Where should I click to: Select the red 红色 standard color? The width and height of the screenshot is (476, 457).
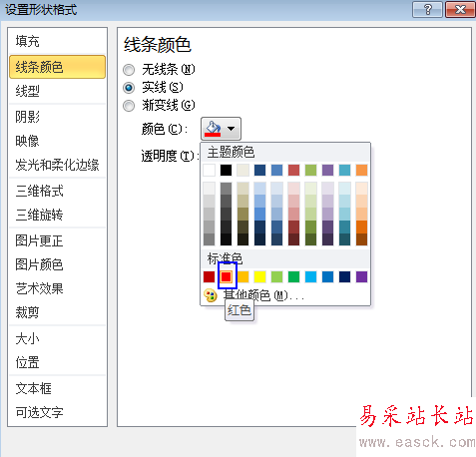coord(227,276)
